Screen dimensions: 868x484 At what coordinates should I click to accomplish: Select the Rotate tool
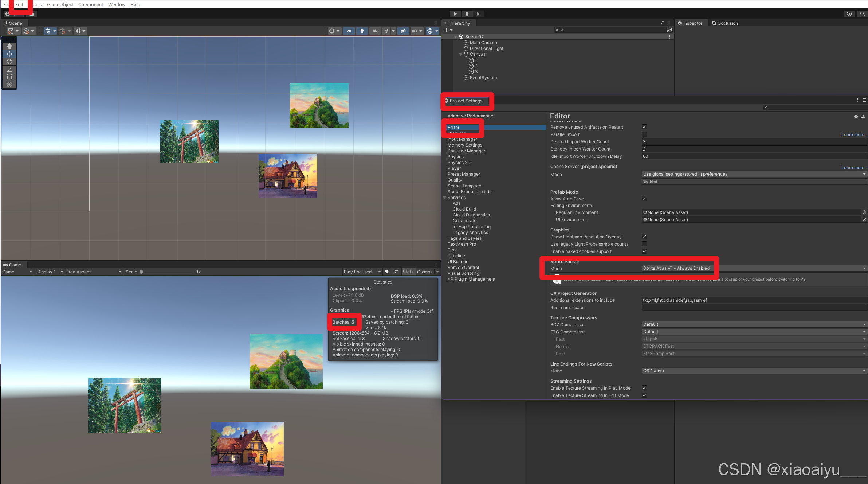coord(9,62)
